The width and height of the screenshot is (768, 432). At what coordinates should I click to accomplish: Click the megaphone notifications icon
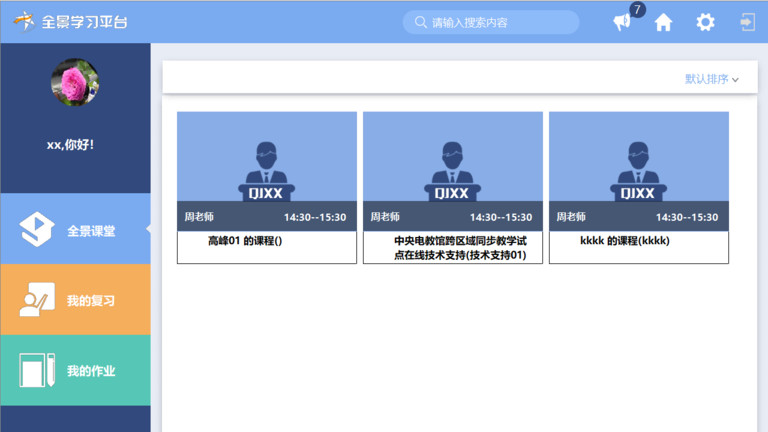tap(622, 22)
